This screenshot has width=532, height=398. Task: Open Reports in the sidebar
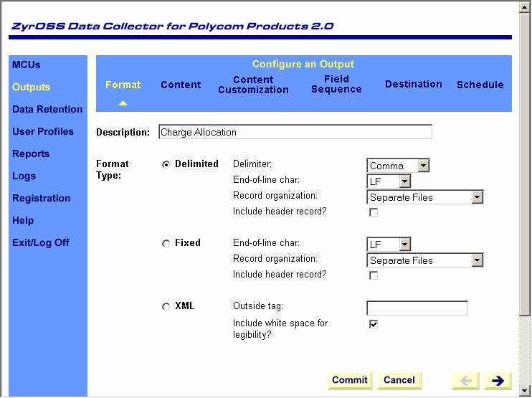[31, 153]
